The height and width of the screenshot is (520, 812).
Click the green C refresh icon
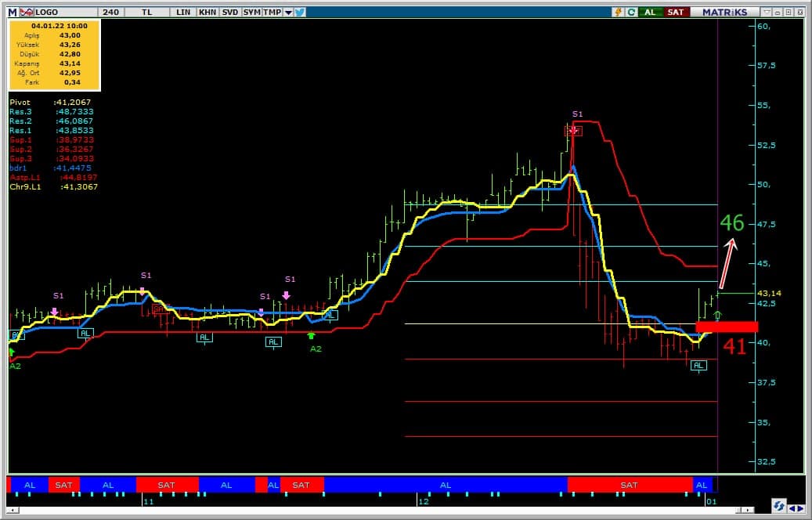630,12
